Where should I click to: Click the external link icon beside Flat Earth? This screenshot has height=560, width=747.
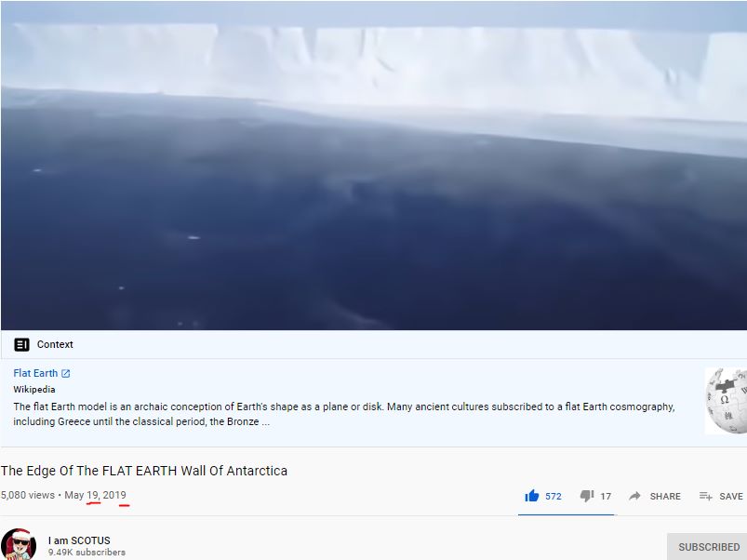[x=66, y=373]
